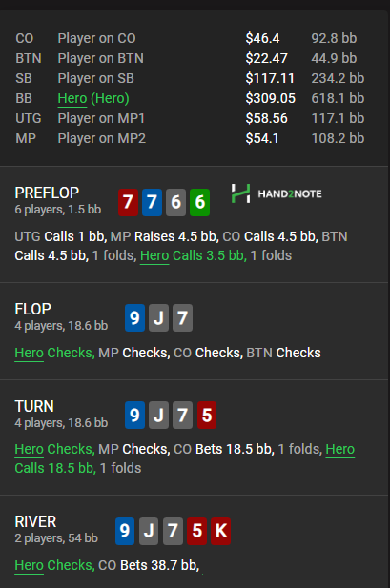Screen dimensions: 390x588
Task: Click the J card on the flop
Action: coord(159,317)
